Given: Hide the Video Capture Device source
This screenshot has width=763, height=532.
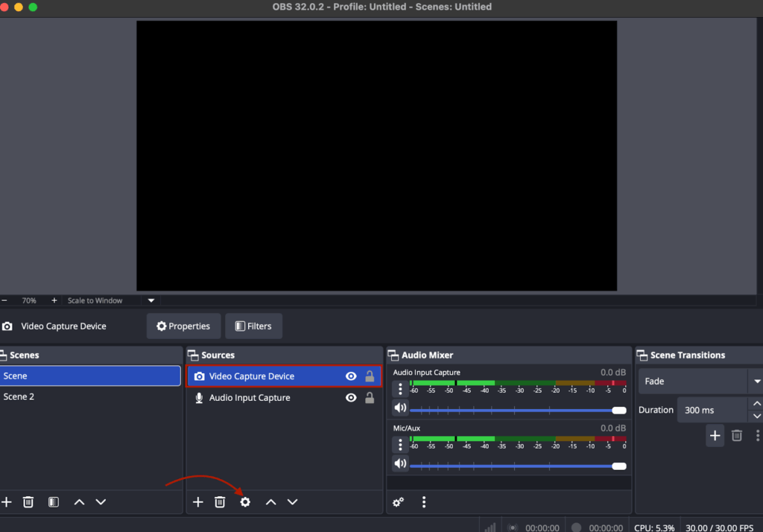Looking at the screenshot, I should click(x=351, y=376).
